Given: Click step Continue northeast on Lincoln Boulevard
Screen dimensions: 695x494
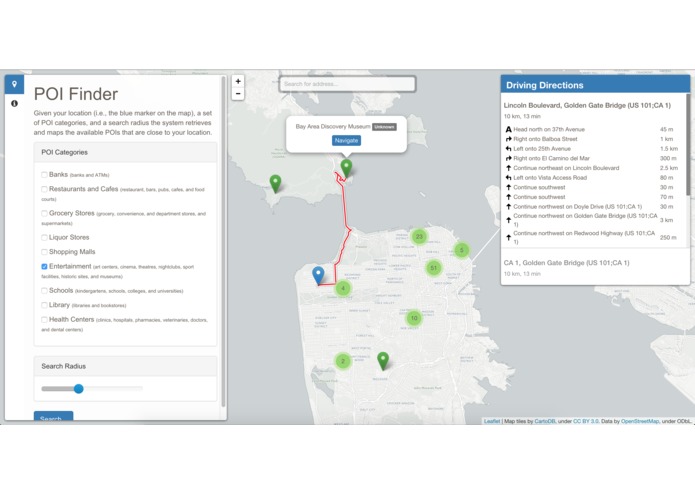Looking at the screenshot, I should pyautogui.click(x=593, y=168).
